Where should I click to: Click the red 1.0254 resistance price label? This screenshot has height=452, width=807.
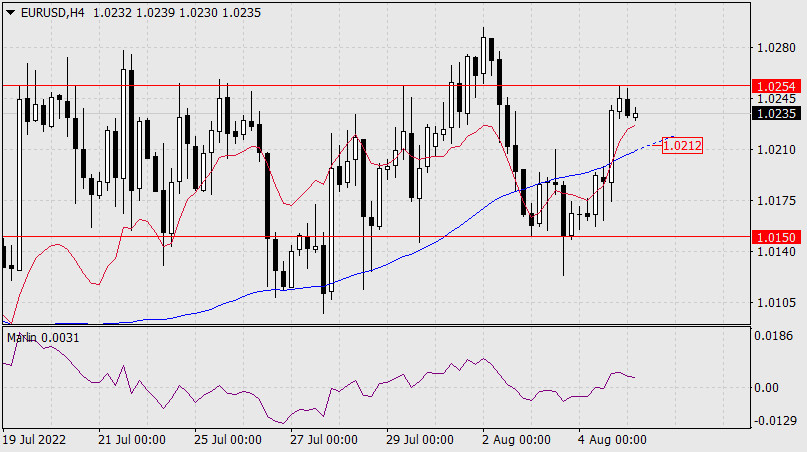pos(777,86)
